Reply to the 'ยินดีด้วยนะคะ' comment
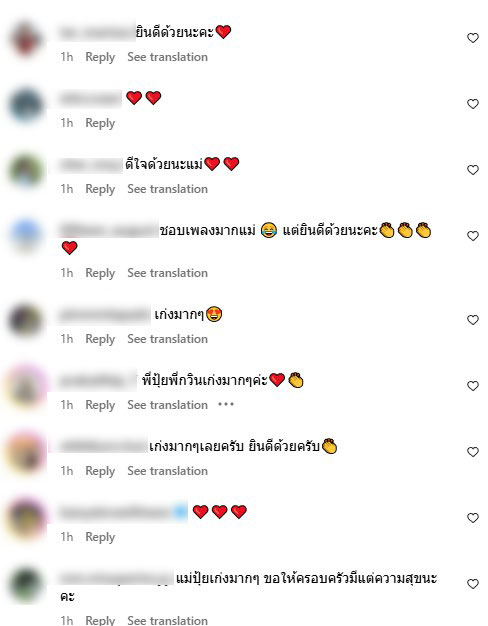This screenshot has height=626, width=488. (100, 57)
